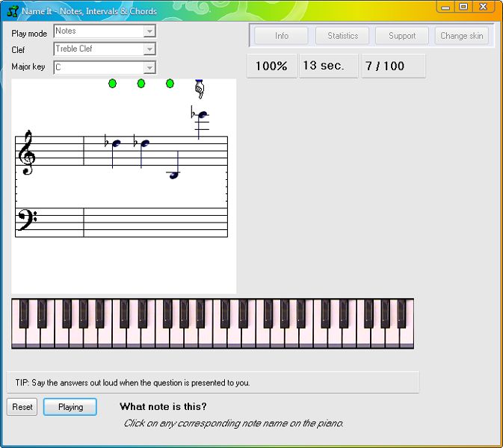Click the treble clef symbol on the staff

(x=26, y=152)
